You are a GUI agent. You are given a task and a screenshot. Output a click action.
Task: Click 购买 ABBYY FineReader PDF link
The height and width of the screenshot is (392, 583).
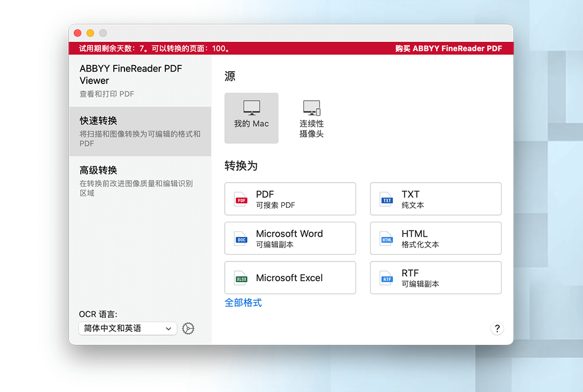pos(448,49)
